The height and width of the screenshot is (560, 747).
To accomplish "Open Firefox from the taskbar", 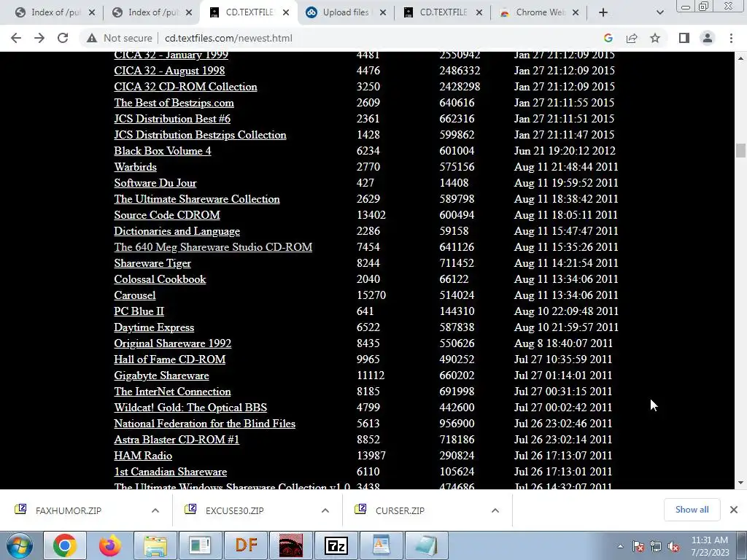I will click(x=109, y=545).
